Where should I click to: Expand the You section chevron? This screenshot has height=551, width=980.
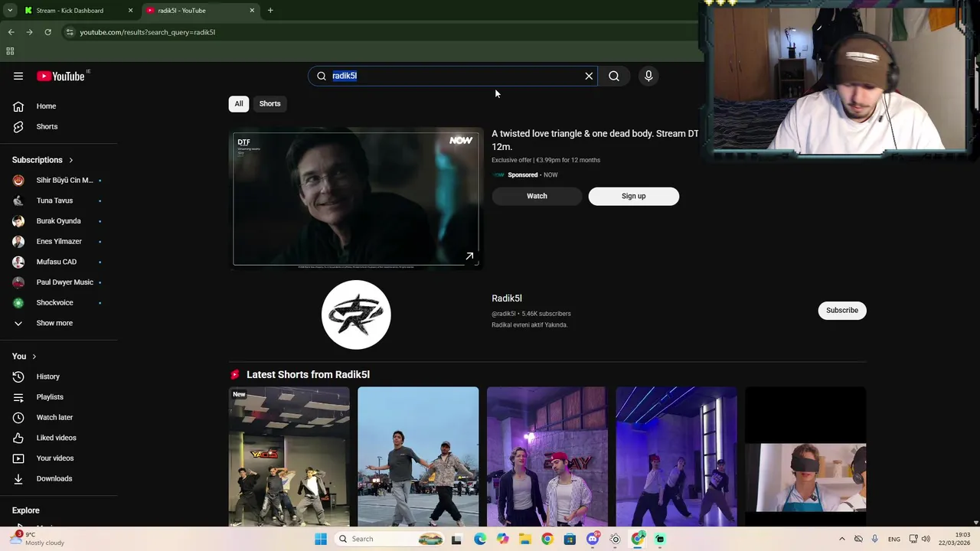[x=34, y=357]
